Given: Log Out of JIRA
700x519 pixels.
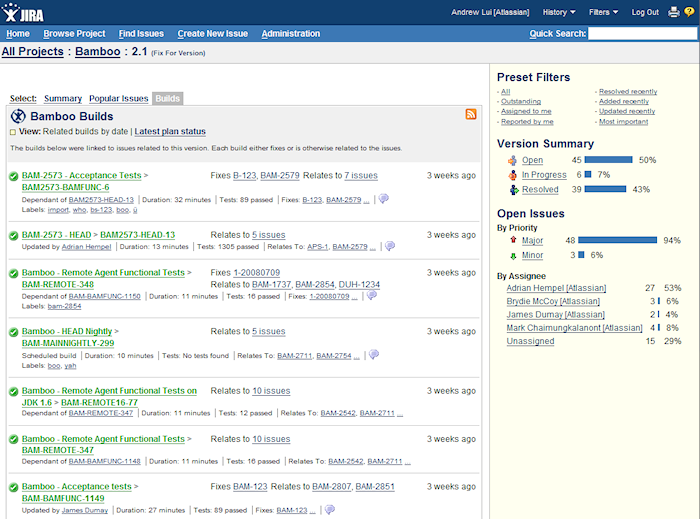Looking at the screenshot, I should (x=645, y=12).
